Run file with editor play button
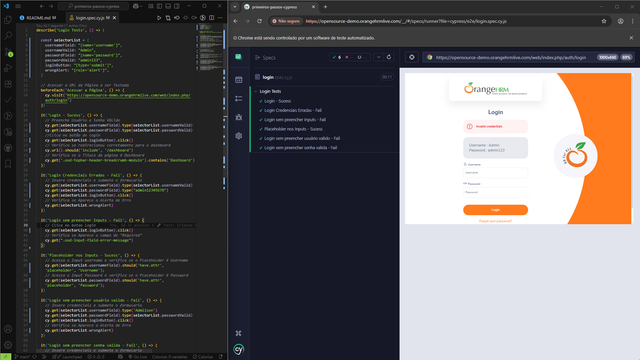The image size is (640, 360). [x=159, y=18]
